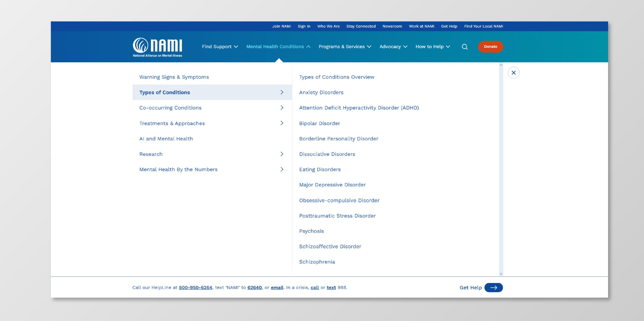Expand Co-occurring Conditions submenu chevron
Image resolution: width=644 pixels, height=321 pixels.
[x=282, y=108]
